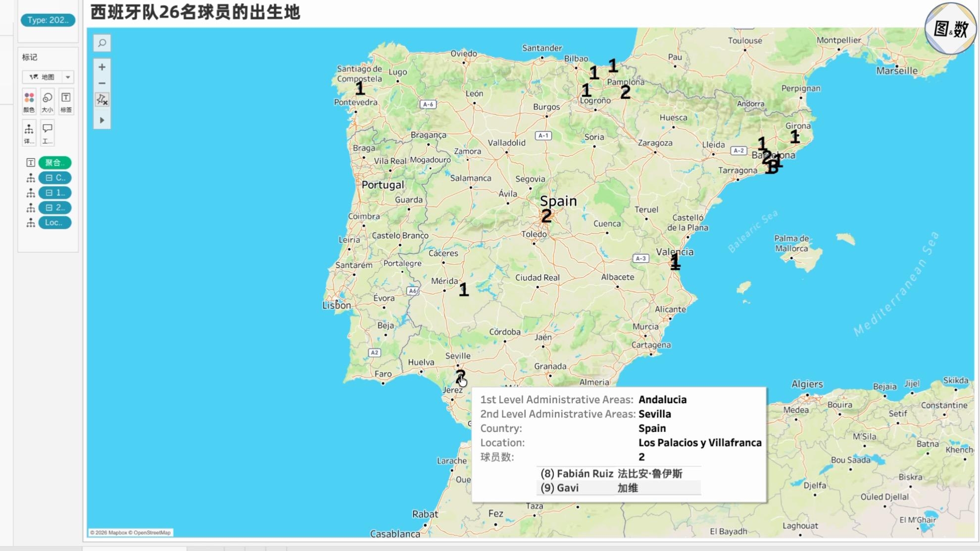980x551 pixels.
Task: Open the 标签 label card
Action: tap(66, 102)
